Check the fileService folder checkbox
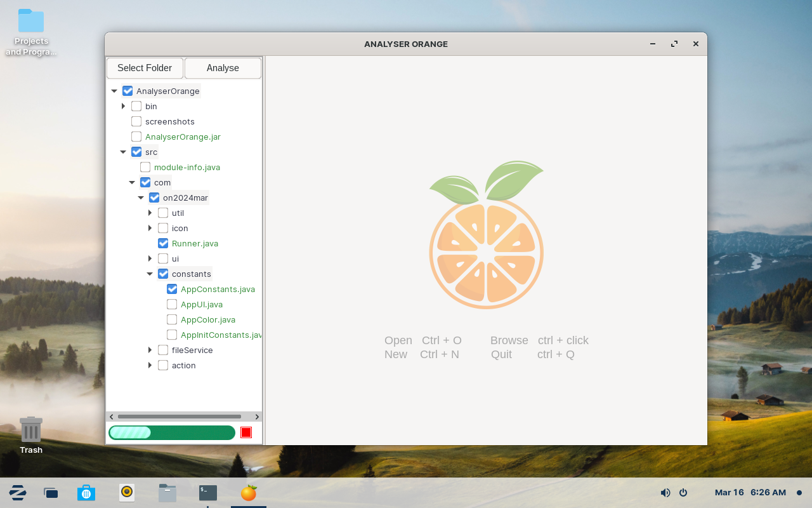This screenshot has height=508, width=812. click(163, 350)
